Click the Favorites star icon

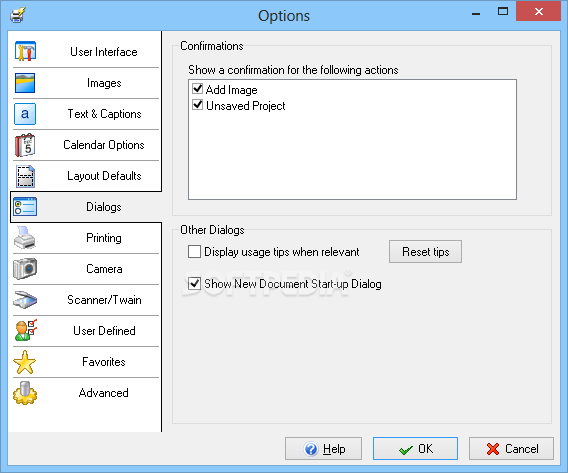pyautogui.click(x=25, y=362)
